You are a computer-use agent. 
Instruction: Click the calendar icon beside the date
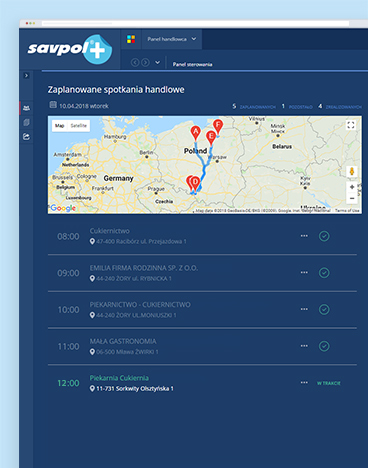click(53, 105)
